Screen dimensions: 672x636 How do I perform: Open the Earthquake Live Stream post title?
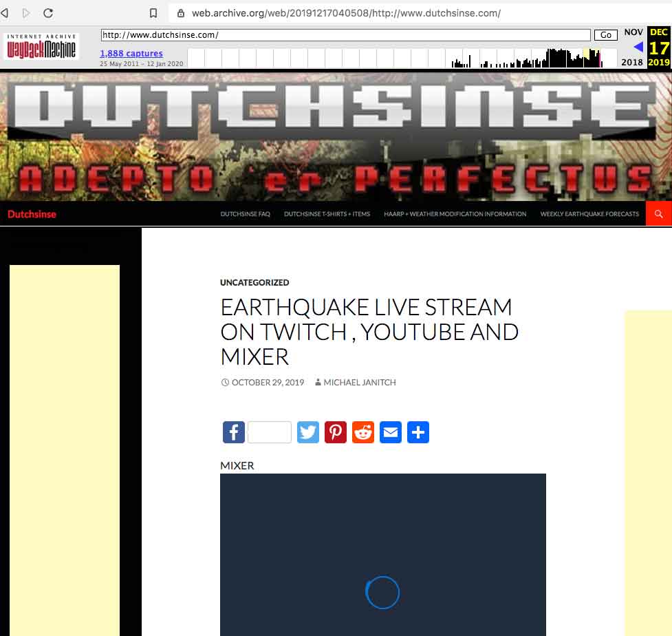coord(369,332)
